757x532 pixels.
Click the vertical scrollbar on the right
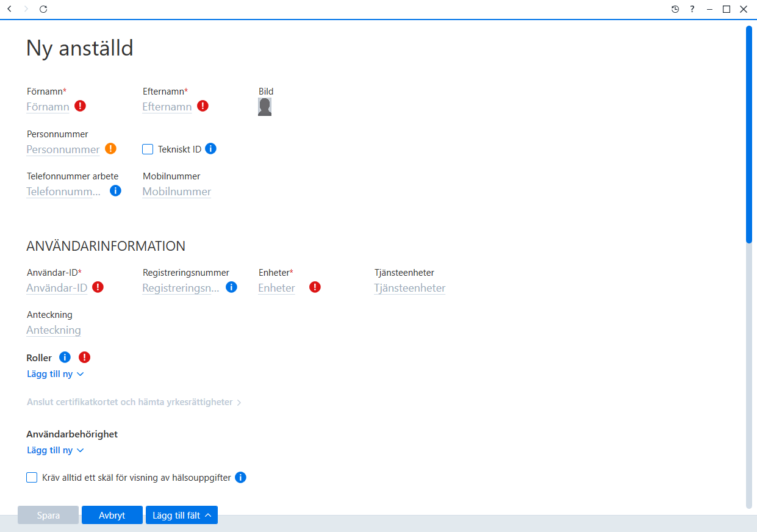[x=749, y=134]
